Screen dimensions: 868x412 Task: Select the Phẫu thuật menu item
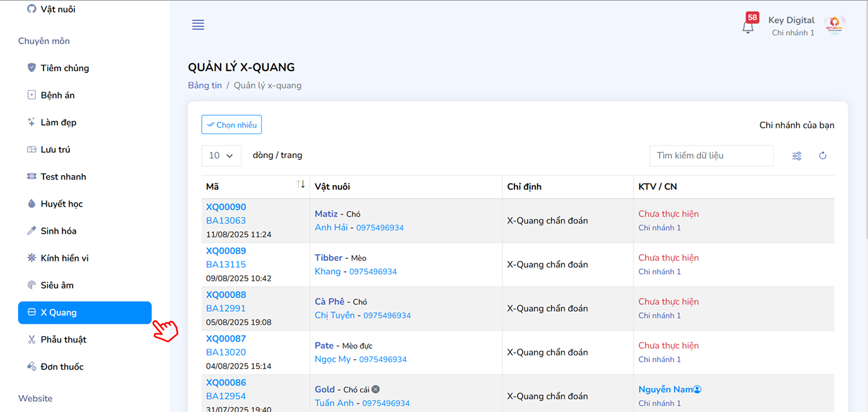63,340
